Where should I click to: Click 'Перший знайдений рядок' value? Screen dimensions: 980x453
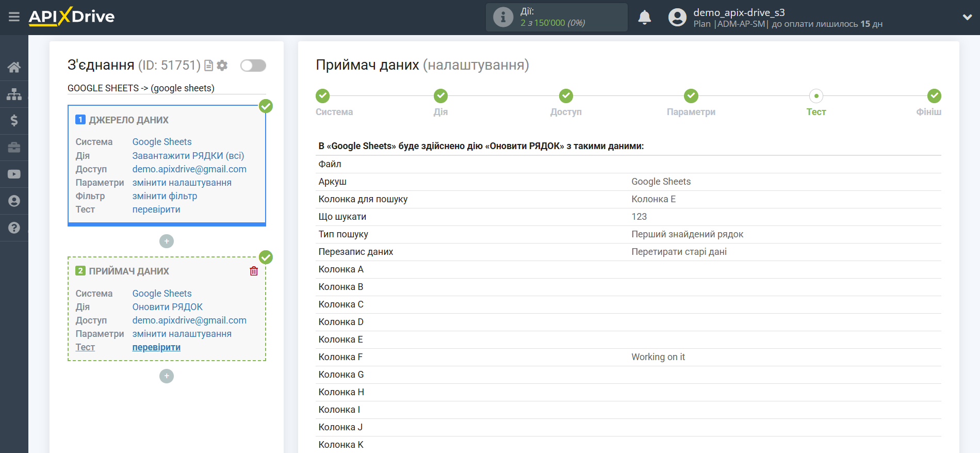tap(687, 234)
